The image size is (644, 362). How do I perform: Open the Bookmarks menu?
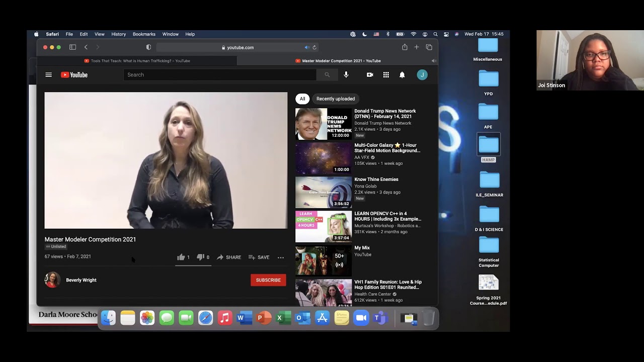(144, 34)
